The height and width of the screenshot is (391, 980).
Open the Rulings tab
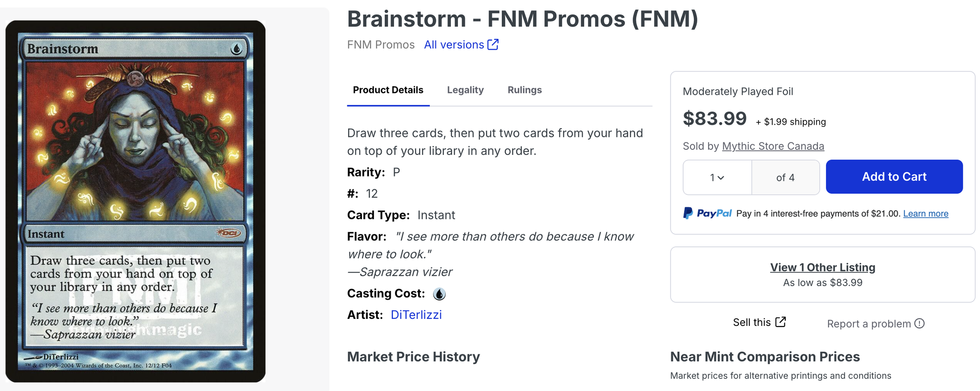coord(524,90)
